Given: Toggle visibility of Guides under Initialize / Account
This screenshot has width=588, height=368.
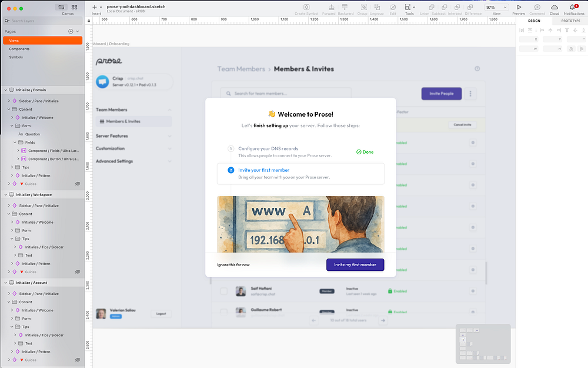Looking at the screenshot, I should coord(78,360).
